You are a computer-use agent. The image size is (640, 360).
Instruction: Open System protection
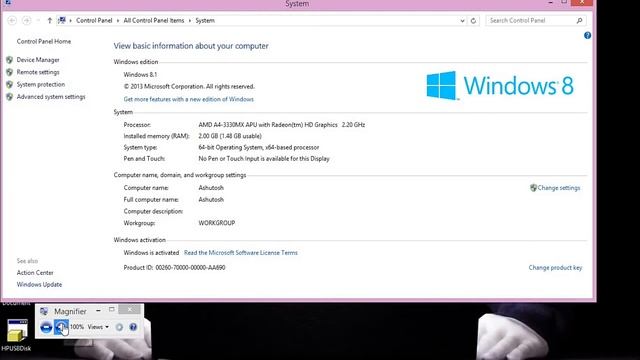click(41, 84)
